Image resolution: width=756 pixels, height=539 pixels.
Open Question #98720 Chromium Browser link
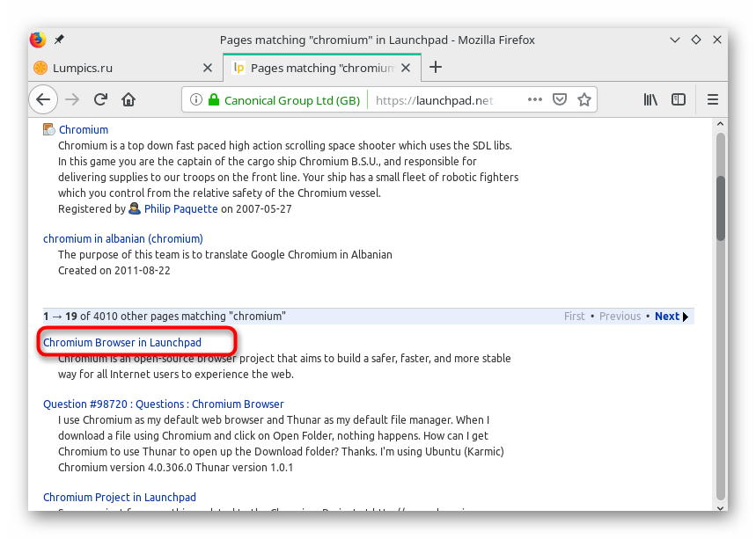point(164,404)
